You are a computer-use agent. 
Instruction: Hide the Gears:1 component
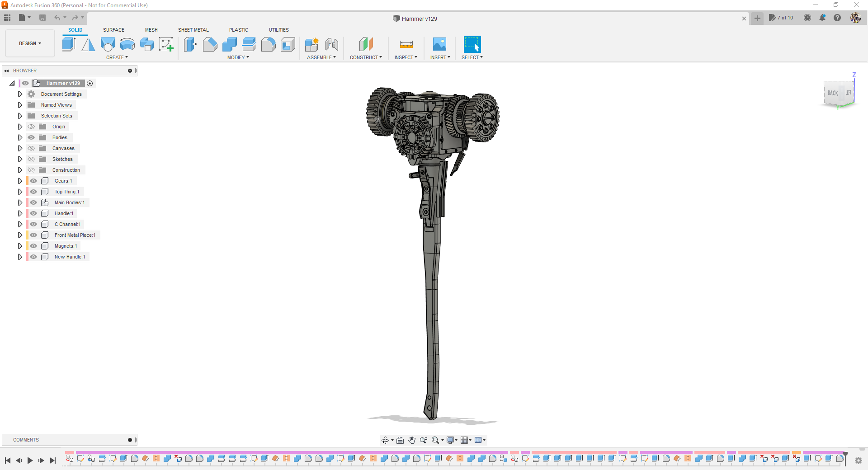coord(33,181)
